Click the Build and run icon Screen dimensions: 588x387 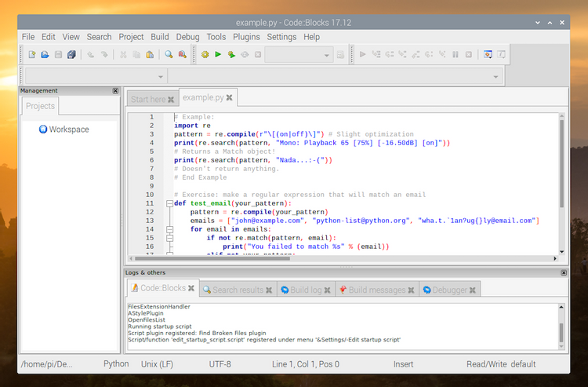[231, 55]
